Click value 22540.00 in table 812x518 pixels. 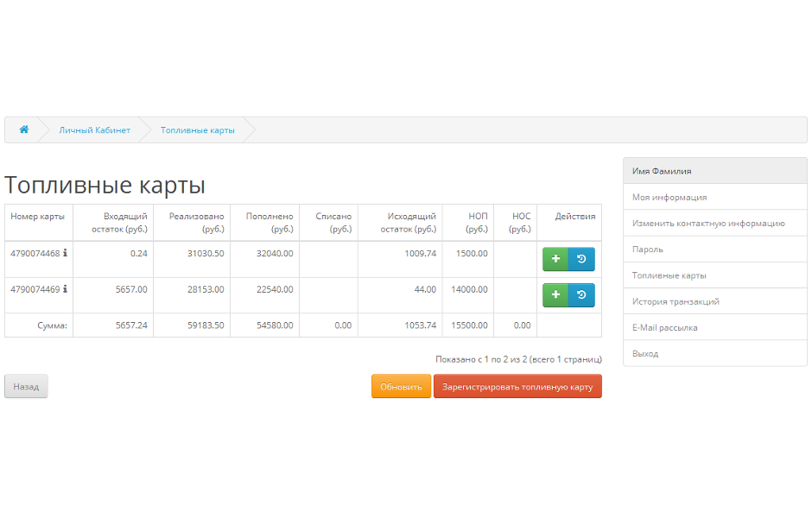(275, 289)
